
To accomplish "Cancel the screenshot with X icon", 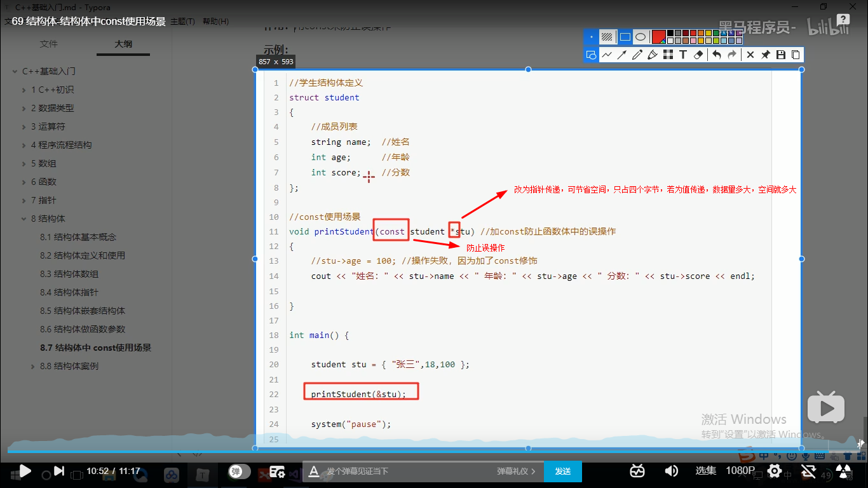I will click(750, 55).
